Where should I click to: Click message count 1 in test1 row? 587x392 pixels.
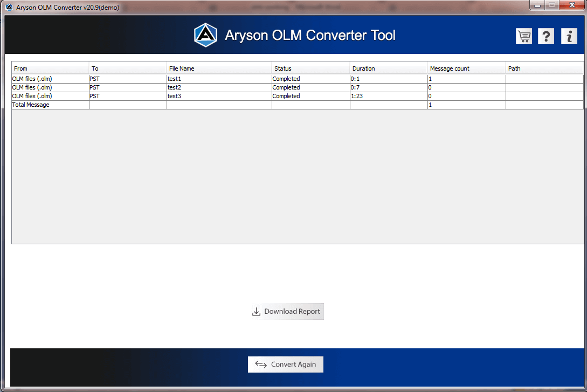pyautogui.click(x=466, y=79)
